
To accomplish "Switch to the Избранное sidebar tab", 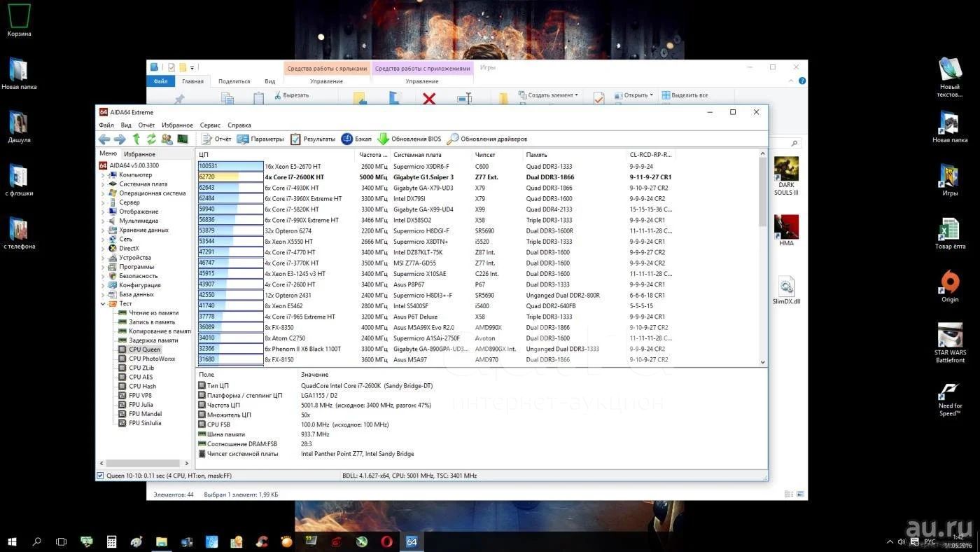I will click(x=139, y=154).
